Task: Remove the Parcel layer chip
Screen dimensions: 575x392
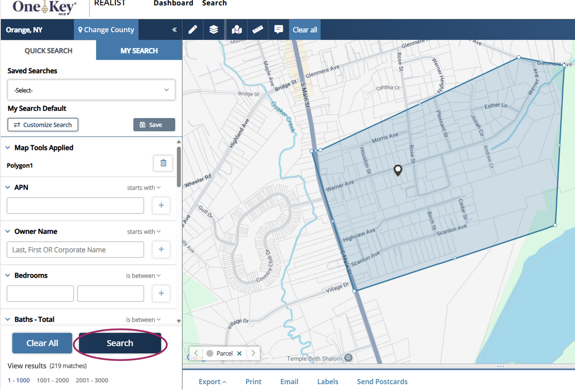Action: (x=239, y=353)
